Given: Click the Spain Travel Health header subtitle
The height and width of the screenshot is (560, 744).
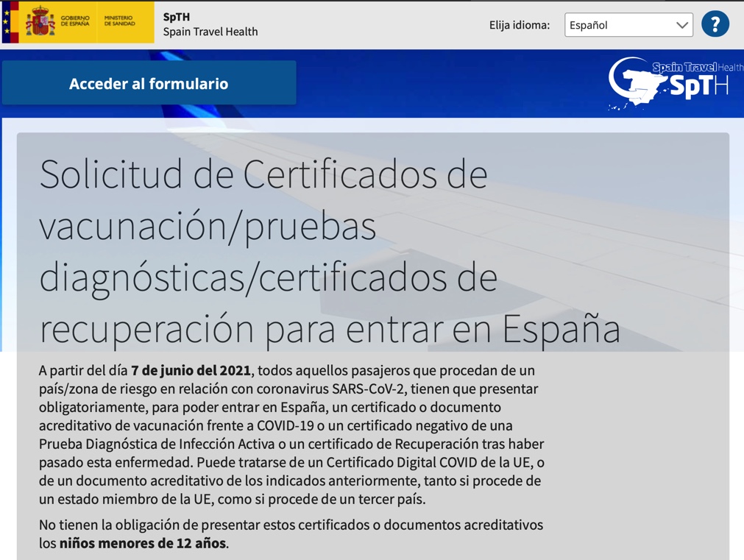Looking at the screenshot, I should point(210,32).
